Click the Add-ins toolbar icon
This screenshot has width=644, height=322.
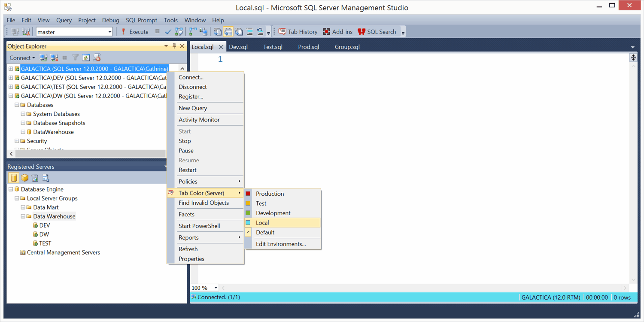(337, 32)
